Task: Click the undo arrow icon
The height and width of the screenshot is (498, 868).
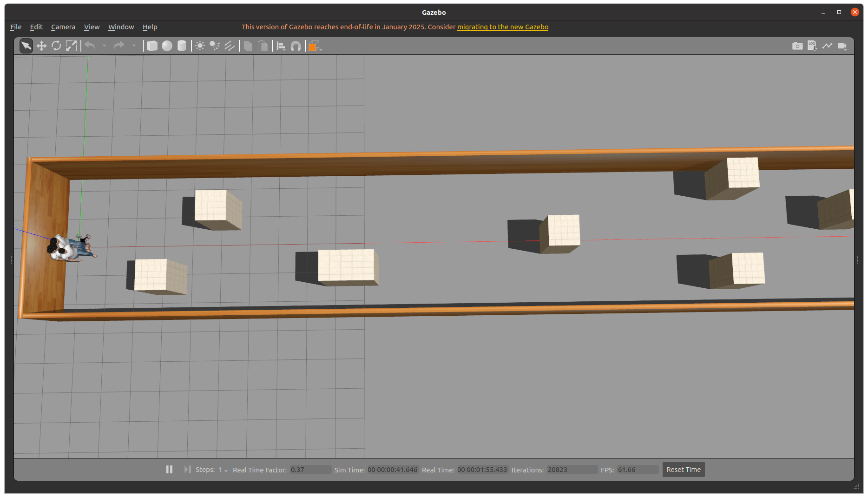Action: (90, 46)
